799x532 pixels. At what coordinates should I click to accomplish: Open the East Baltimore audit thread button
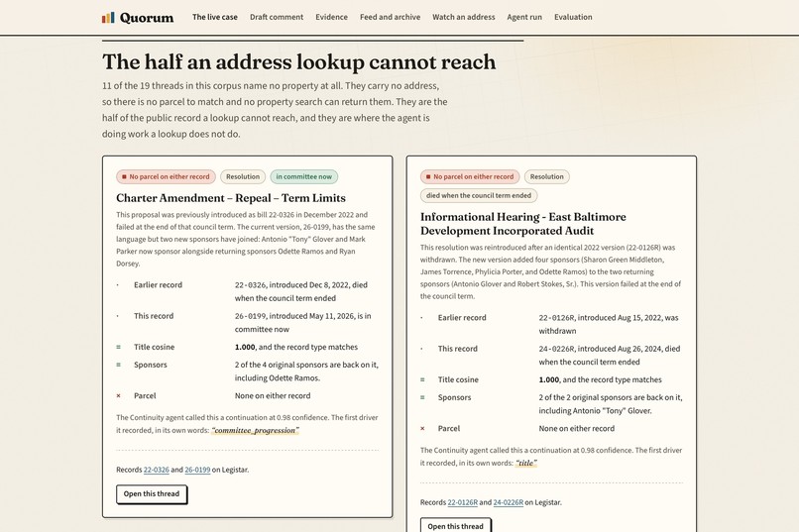coord(456,525)
